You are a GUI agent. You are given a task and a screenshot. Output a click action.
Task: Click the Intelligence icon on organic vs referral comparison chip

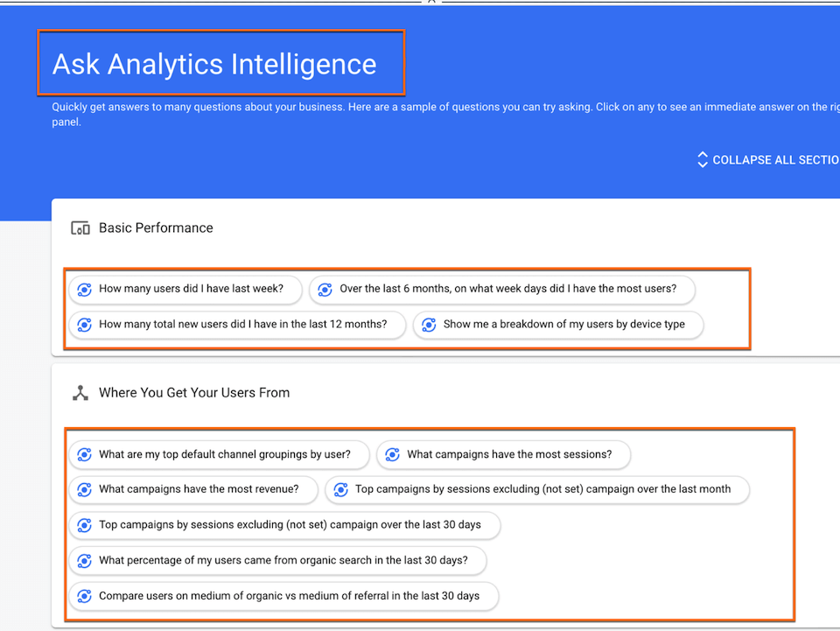click(84, 596)
